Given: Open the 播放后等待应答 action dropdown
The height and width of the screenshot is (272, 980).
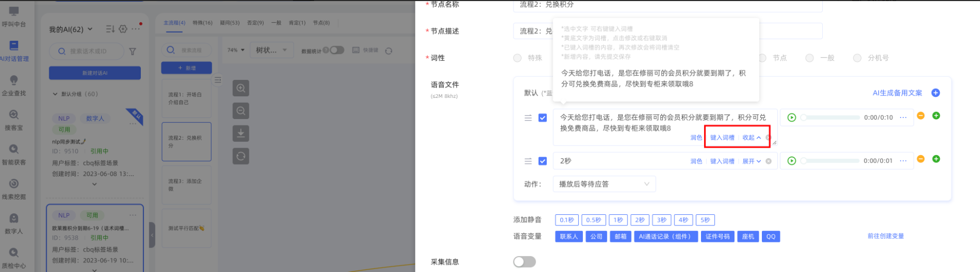Looking at the screenshot, I should [604, 184].
